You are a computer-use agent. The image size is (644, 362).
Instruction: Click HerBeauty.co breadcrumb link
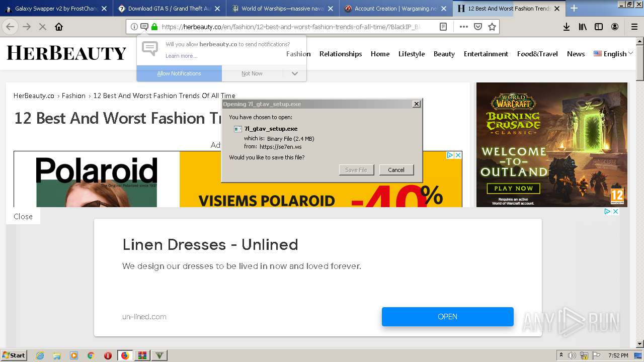click(x=34, y=96)
